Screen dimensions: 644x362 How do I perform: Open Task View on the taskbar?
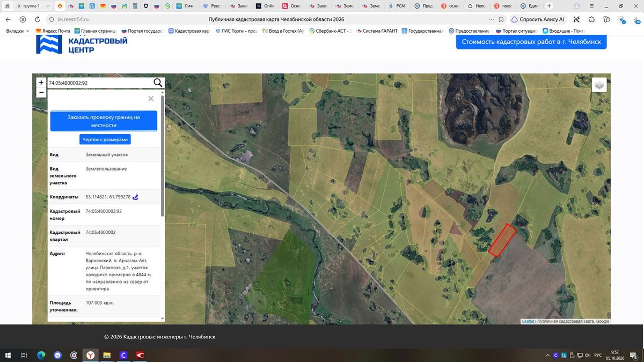24,355
